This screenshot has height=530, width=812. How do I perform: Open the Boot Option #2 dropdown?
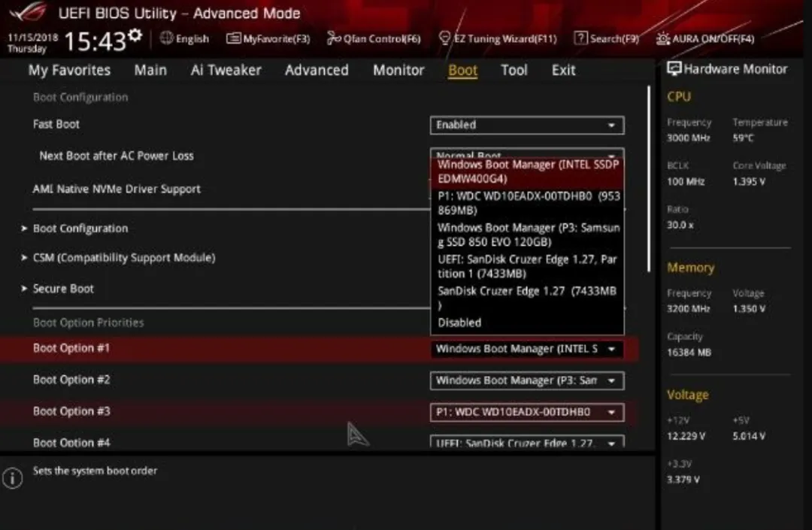[526, 380]
